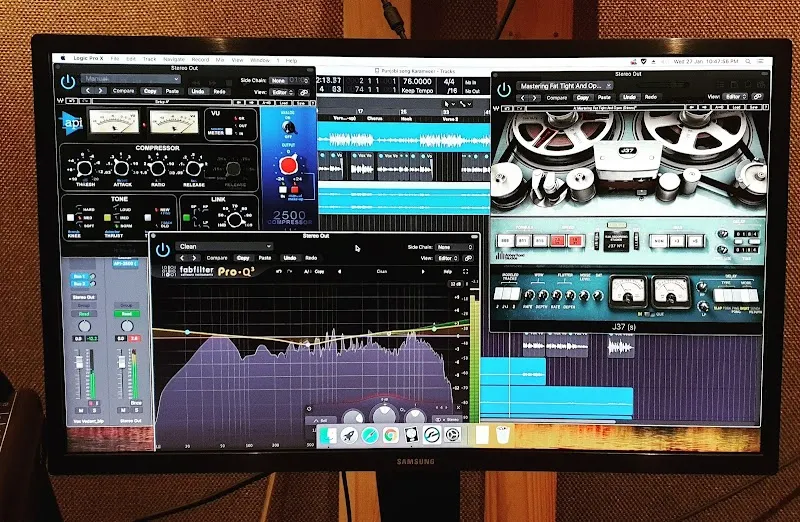Toggle the green Link filter button

pos(186,218)
